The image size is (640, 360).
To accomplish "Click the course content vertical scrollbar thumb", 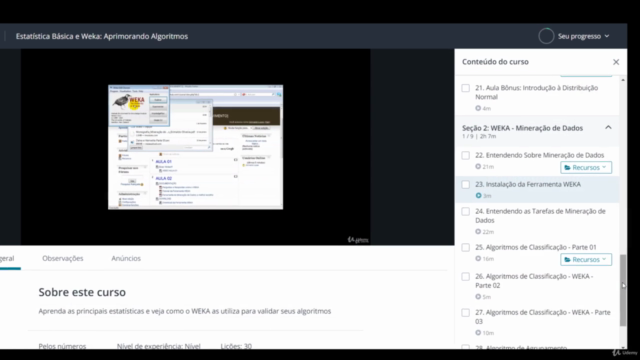I will click(x=623, y=291).
